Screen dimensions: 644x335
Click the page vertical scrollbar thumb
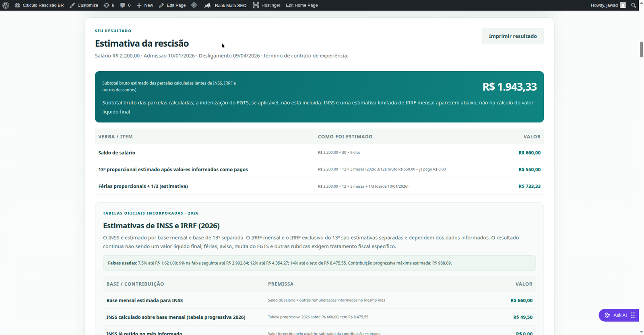click(641, 49)
